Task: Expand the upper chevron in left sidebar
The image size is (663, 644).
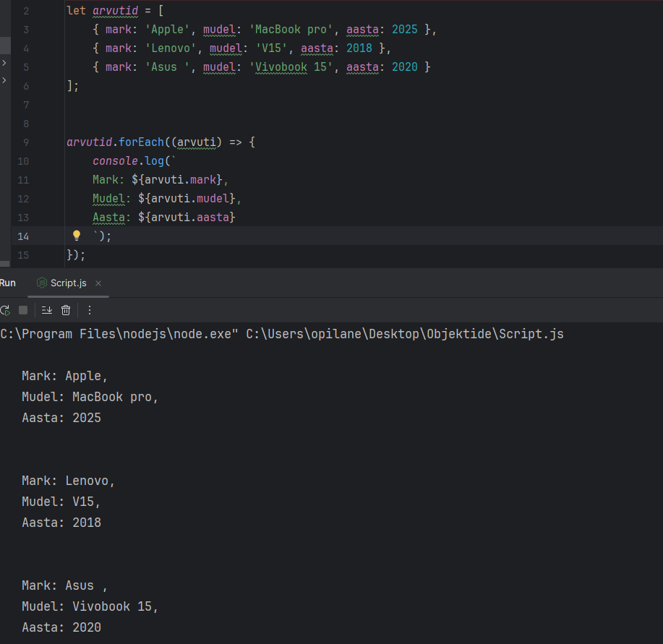Action: click(x=4, y=64)
